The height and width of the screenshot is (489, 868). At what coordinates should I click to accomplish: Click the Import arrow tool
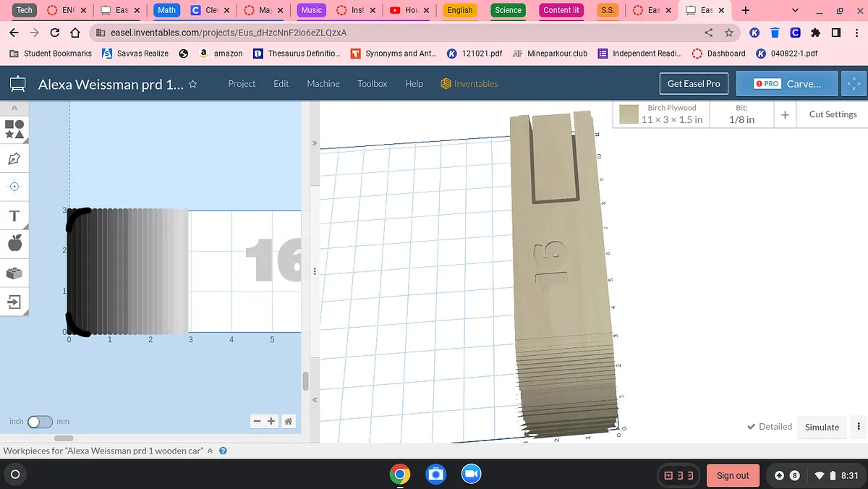pyautogui.click(x=14, y=302)
